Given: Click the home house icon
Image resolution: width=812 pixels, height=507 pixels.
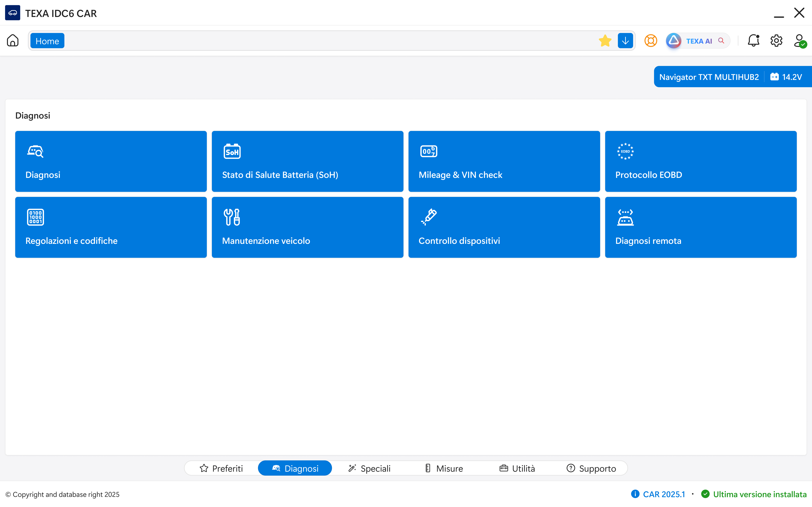Looking at the screenshot, I should coord(13,41).
